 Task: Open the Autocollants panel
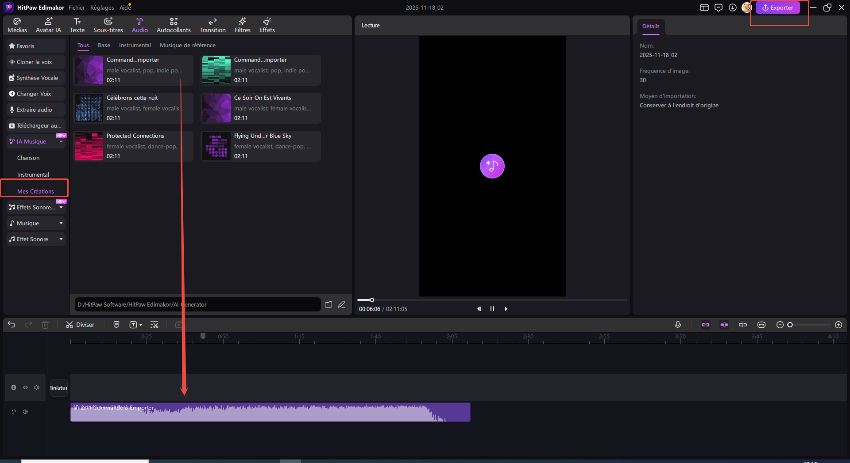click(x=173, y=25)
